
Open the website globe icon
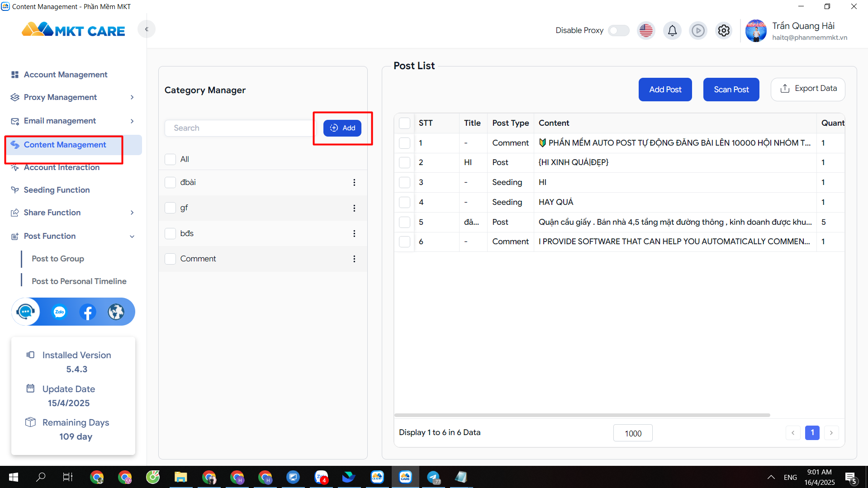pyautogui.click(x=116, y=312)
